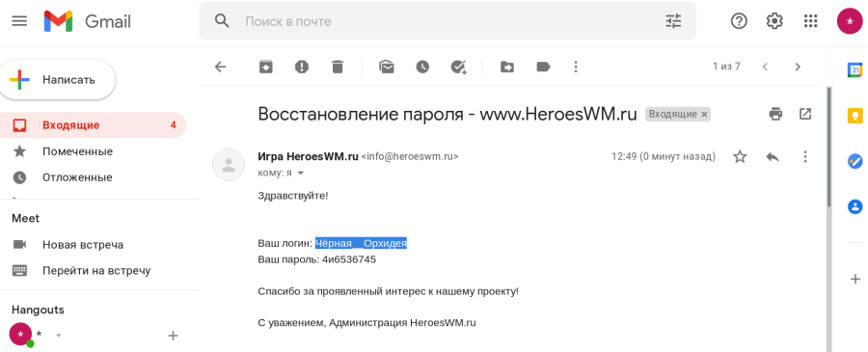Open Contacts side panel
868x352 pixels.
coord(855,206)
